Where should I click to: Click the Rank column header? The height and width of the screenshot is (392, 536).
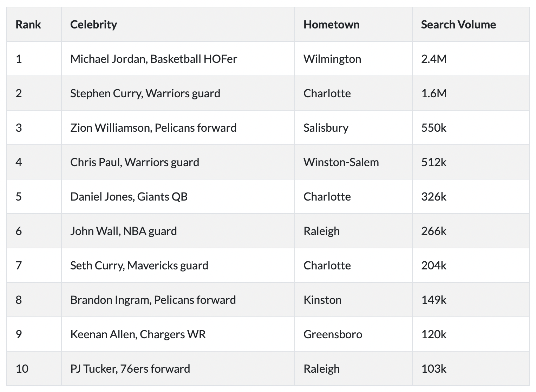pos(28,24)
